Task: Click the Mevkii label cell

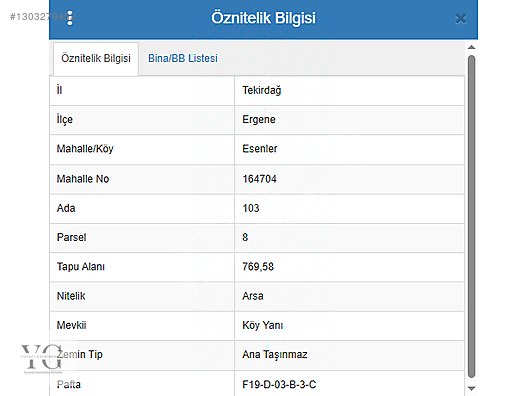Action: point(142,326)
